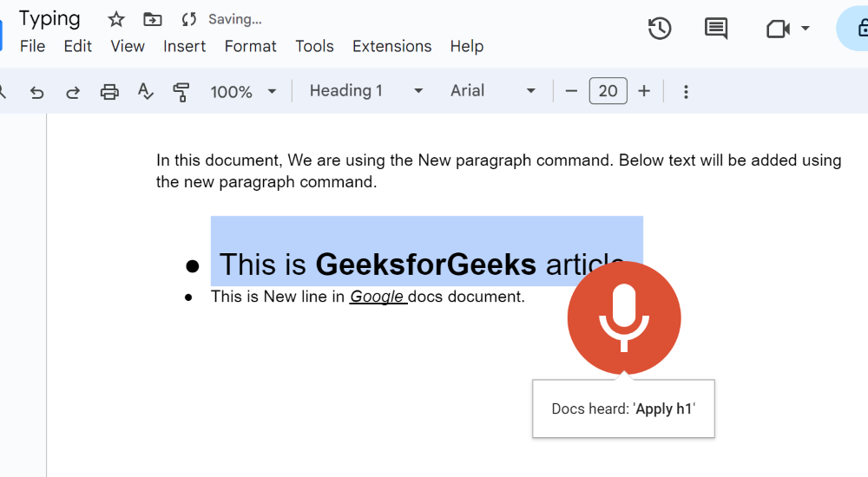Open the Extensions menu
Viewport: 868px width, 477px height.
[x=391, y=46]
